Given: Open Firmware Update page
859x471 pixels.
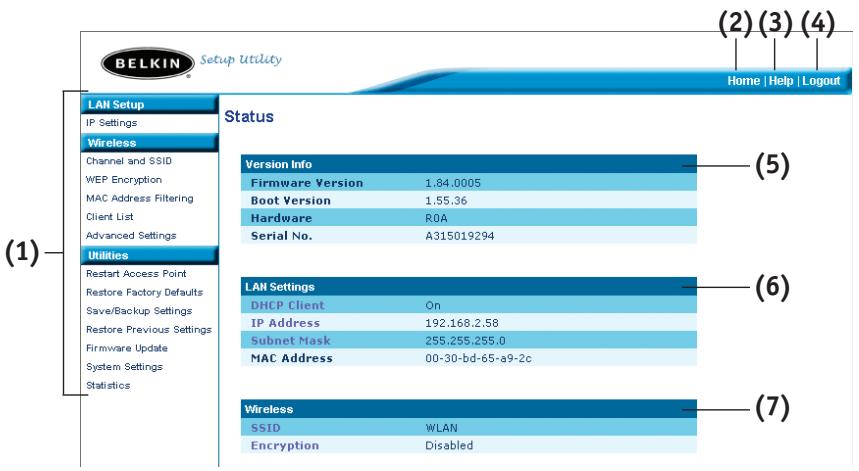Looking at the screenshot, I should 127,348.
